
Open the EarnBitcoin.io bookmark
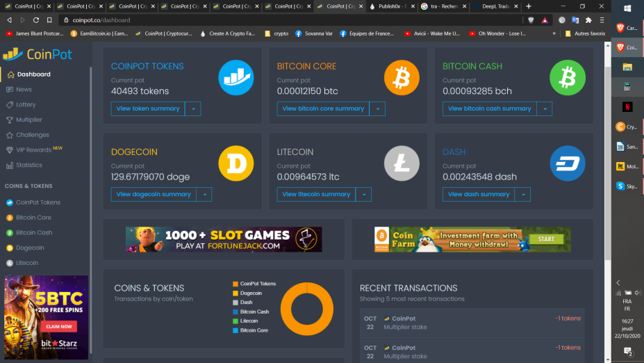[99, 33]
